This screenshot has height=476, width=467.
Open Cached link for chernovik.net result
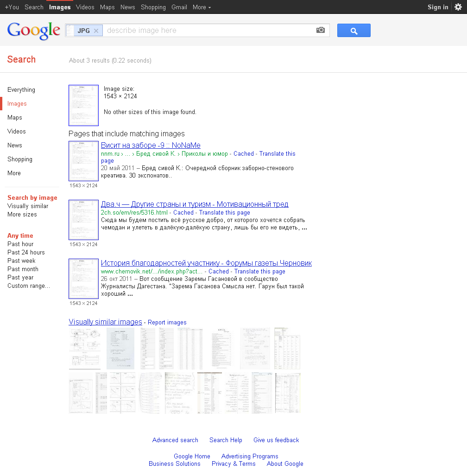219,272
